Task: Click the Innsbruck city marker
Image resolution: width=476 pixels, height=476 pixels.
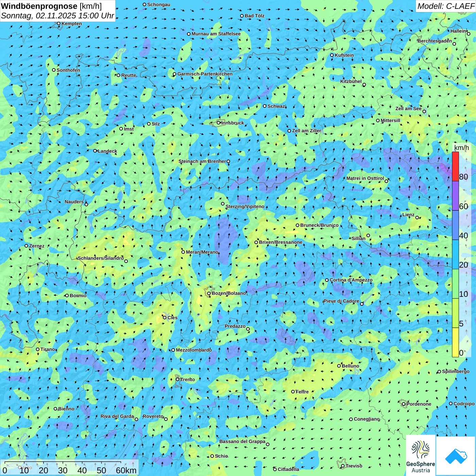Action: (x=219, y=123)
